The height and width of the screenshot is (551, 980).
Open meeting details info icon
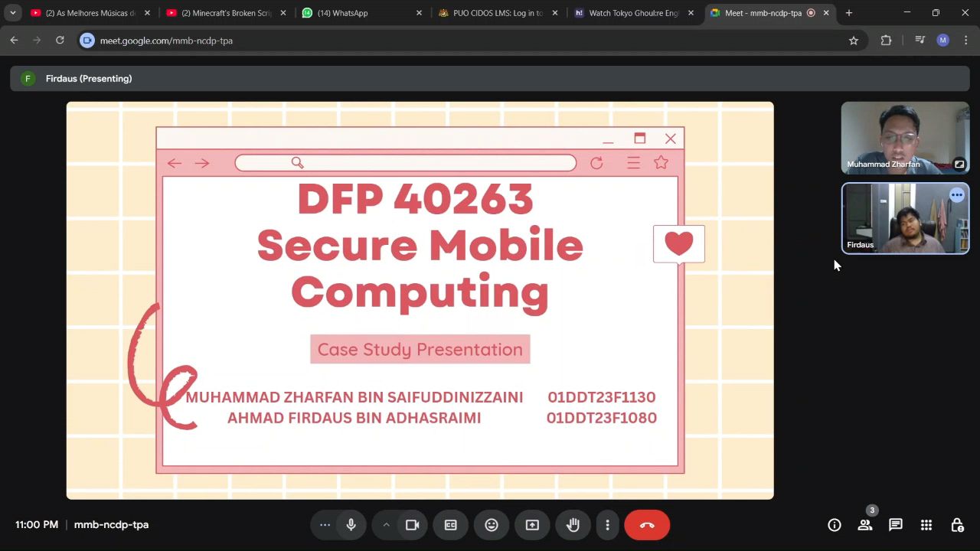pyautogui.click(x=835, y=525)
